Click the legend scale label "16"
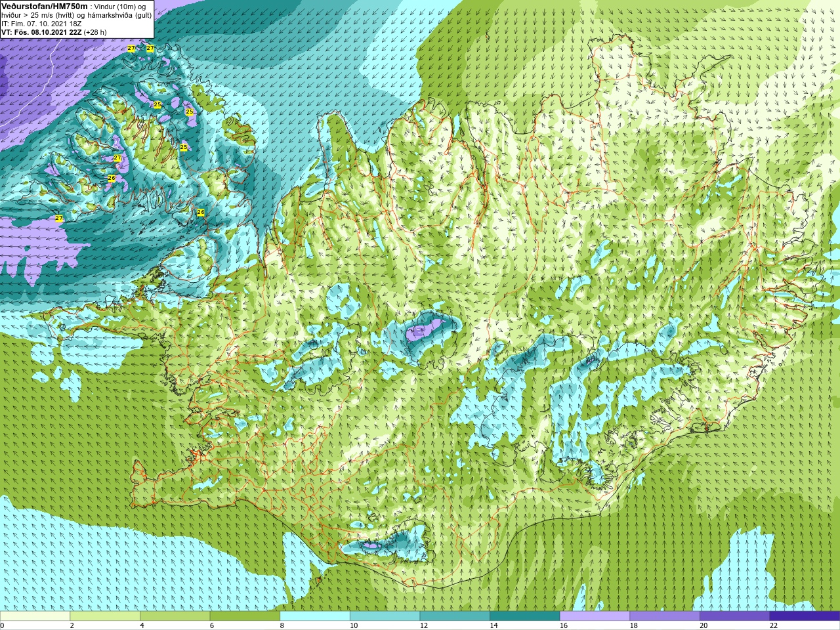 click(x=564, y=625)
